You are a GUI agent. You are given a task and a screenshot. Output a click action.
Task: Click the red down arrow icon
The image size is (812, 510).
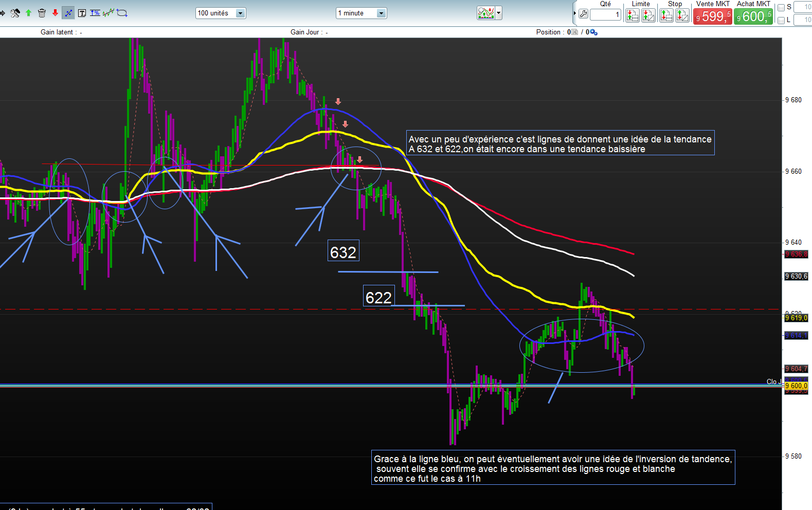point(55,13)
